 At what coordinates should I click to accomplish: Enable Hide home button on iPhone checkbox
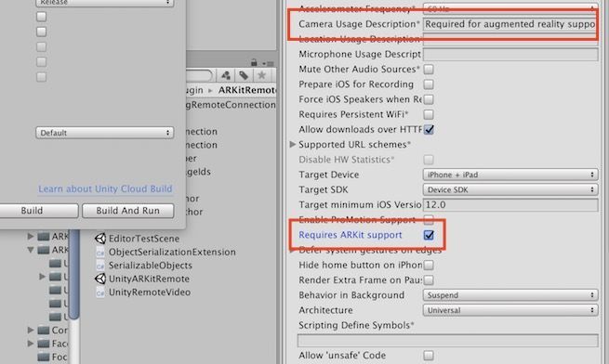pyautogui.click(x=429, y=266)
